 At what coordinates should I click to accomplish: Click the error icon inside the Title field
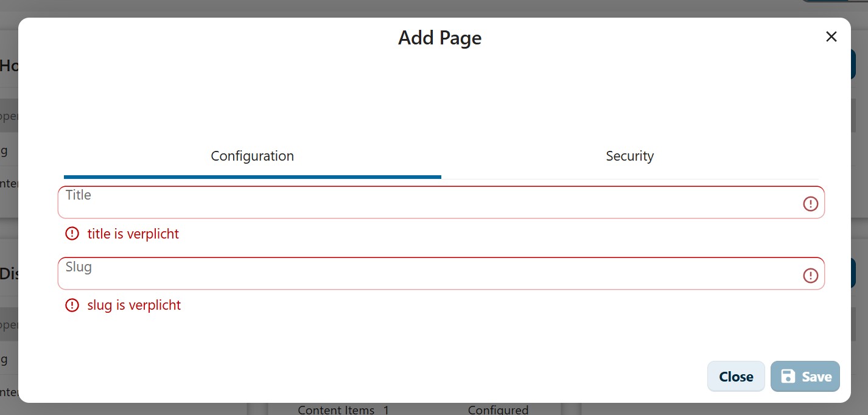point(810,203)
